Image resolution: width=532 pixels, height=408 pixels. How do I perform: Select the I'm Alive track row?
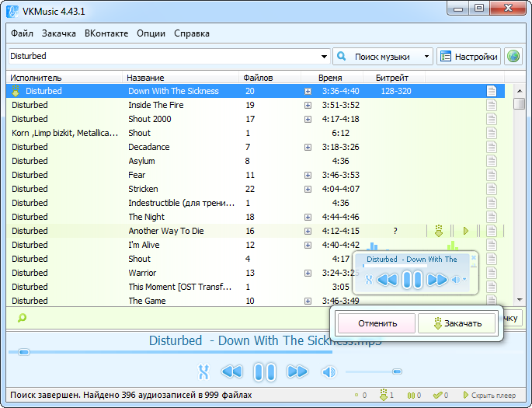[x=256, y=245]
